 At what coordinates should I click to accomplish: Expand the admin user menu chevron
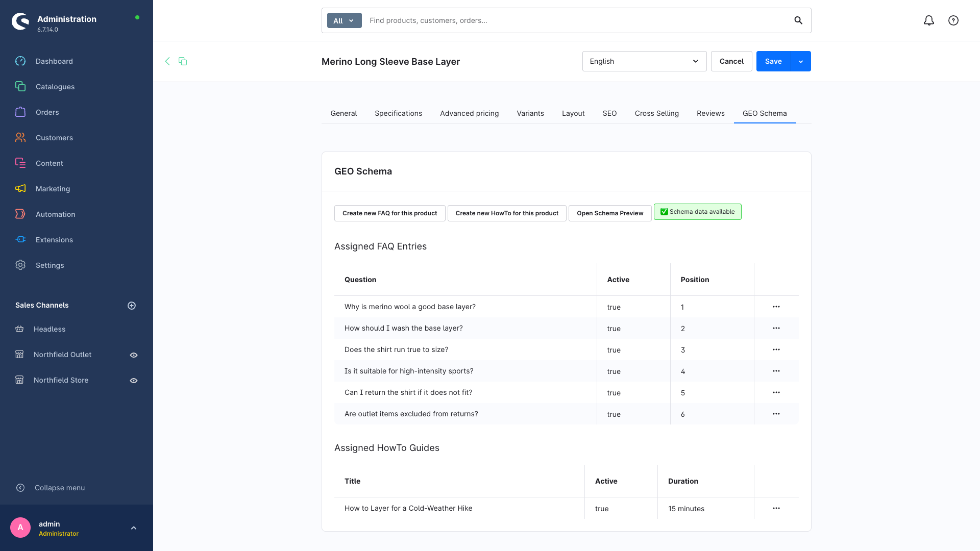[134, 528]
